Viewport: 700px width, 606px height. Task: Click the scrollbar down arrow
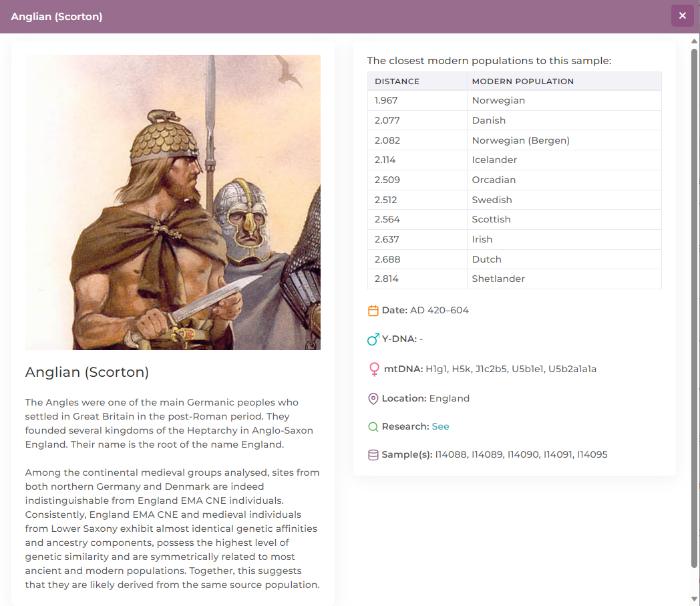coord(694,599)
